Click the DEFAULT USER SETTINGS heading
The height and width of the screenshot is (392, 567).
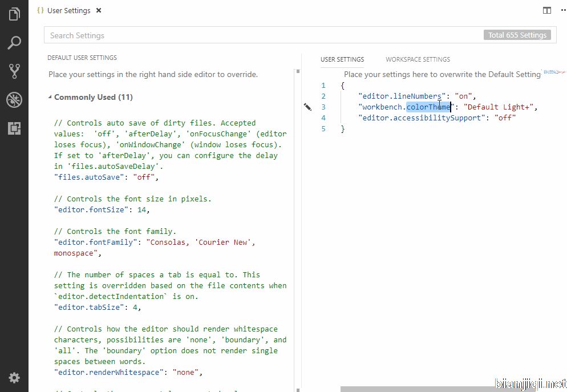click(82, 58)
